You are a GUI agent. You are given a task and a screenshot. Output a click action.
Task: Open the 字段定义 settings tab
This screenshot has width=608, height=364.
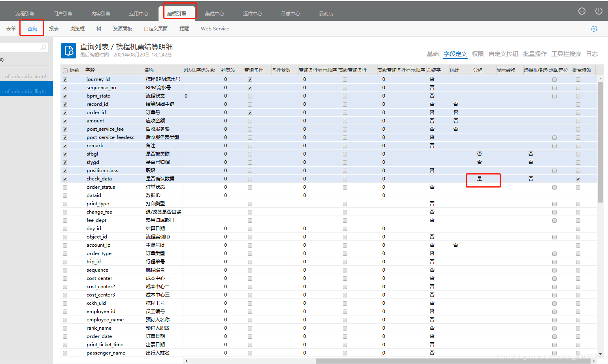[x=455, y=54]
